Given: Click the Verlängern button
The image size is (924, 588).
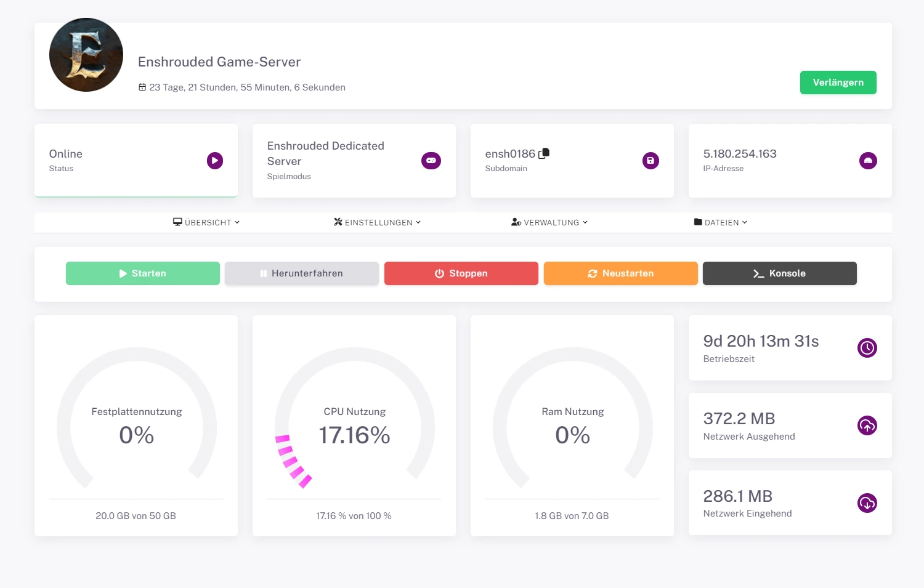Looking at the screenshot, I should [838, 83].
